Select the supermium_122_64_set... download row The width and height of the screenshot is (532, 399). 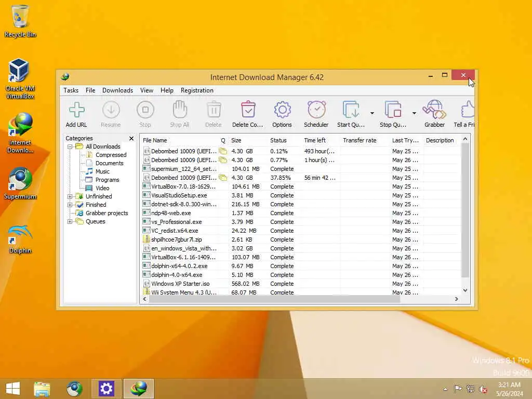[x=300, y=169]
